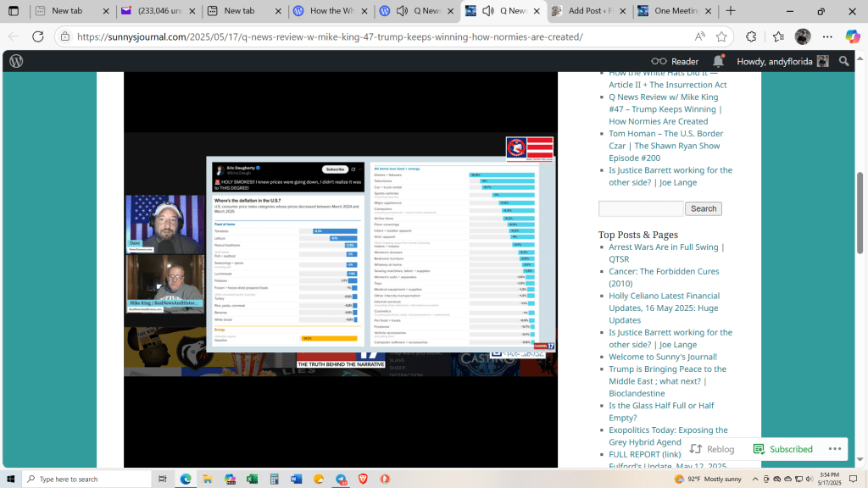The height and width of the screenshot is (488, 868).
Task: Click the sidebar Search button
Action: [704, 208]
